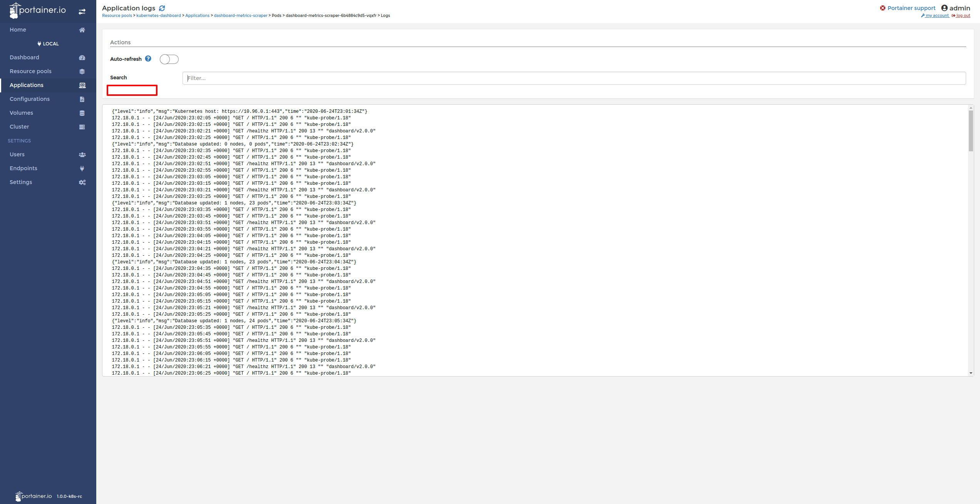Image resolution: width=980 pixels, height=504 pixels.
Task: Click the Resource pools stack icon
Action: coord(82,71)
